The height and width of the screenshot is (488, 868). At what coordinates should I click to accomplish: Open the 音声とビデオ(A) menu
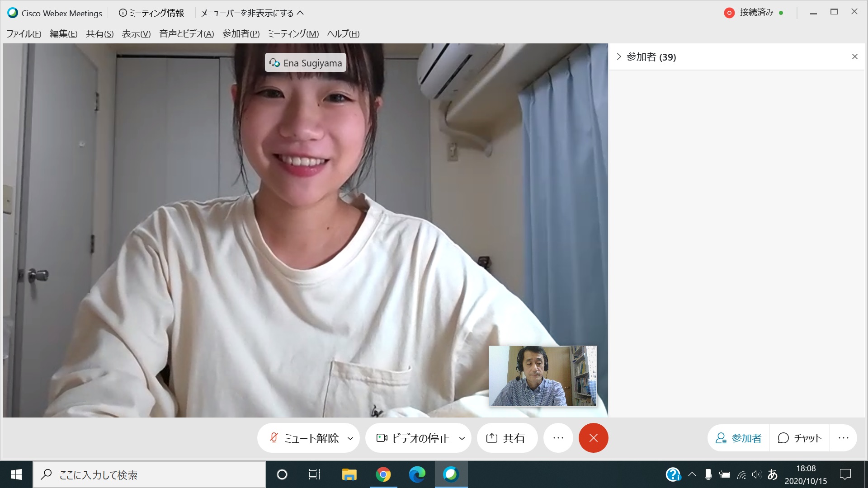click(186, 34)
